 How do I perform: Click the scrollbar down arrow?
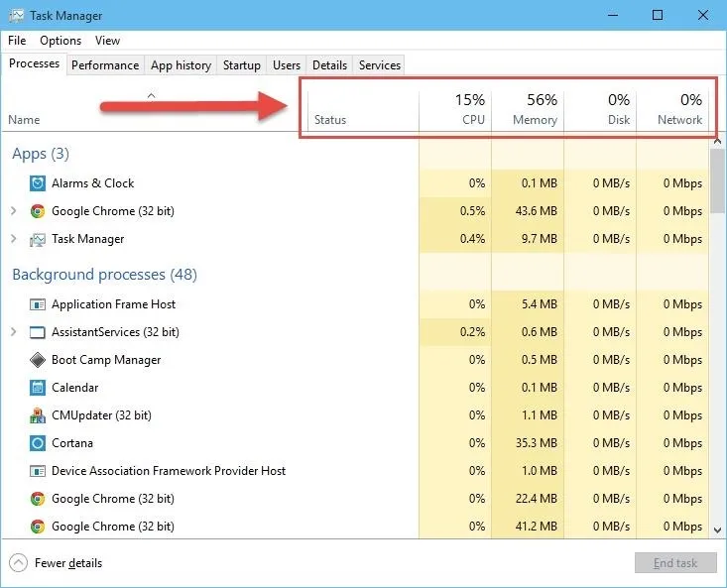pos(718,530)
